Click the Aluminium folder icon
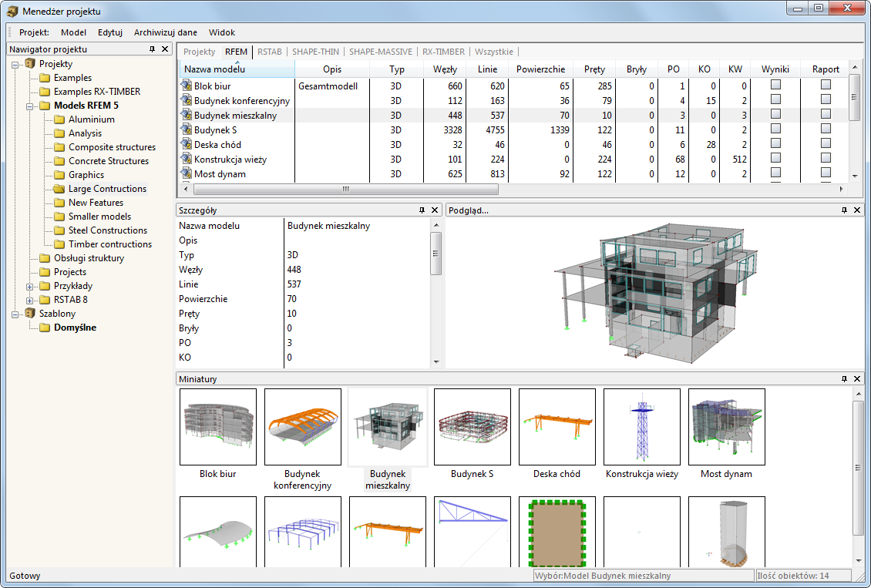This screenshot has height=588, width=871. 59,119
